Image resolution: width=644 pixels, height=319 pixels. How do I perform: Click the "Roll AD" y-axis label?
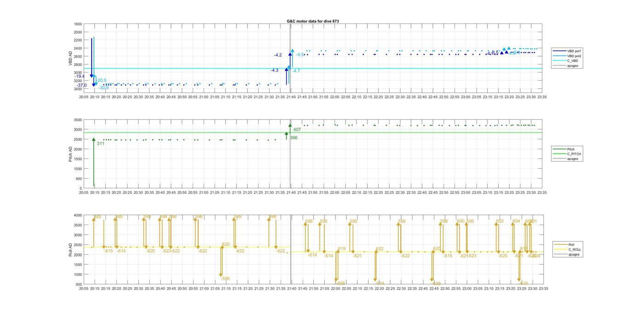[x=71, y=249]
